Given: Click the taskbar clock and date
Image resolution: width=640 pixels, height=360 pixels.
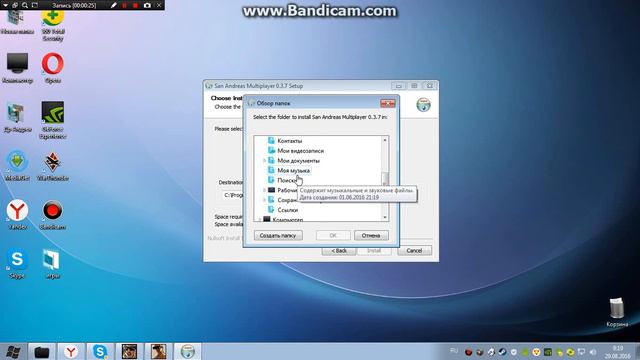Looking at the screenshot, I should pos(617,352).
